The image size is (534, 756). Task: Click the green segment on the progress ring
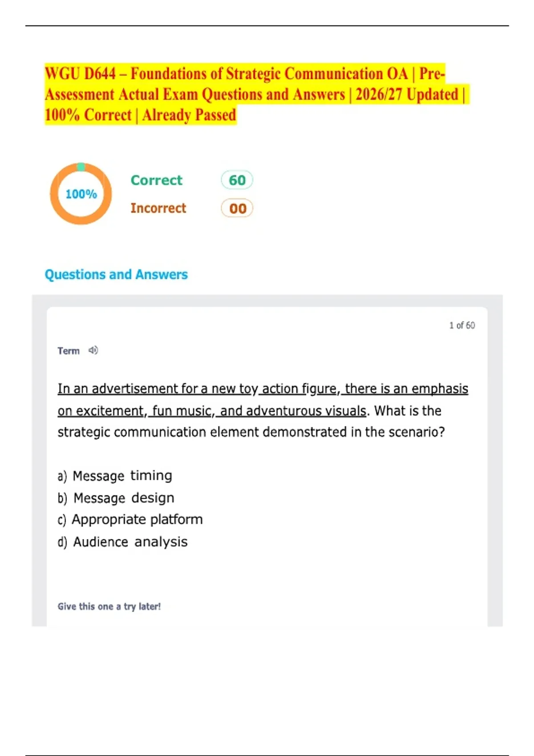pos(81,167)
